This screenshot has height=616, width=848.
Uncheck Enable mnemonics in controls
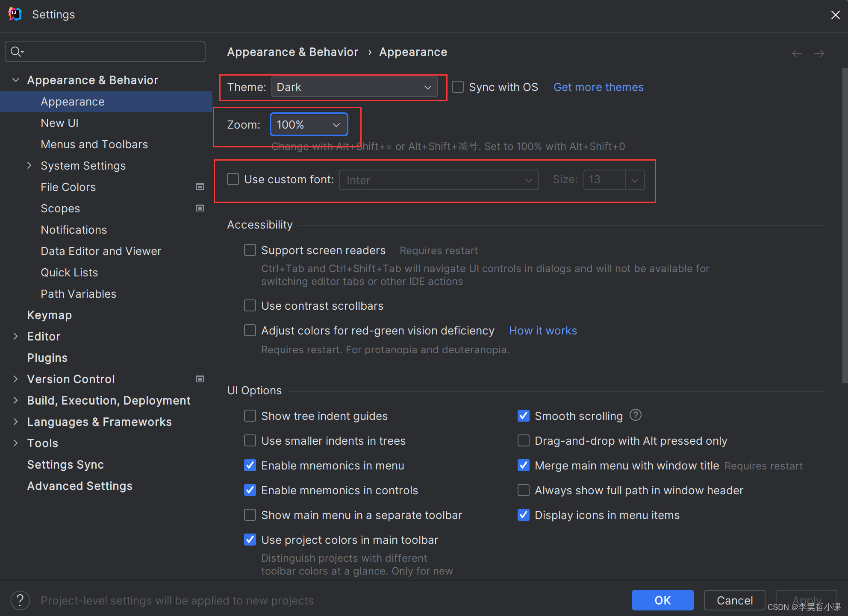(250, 490)
